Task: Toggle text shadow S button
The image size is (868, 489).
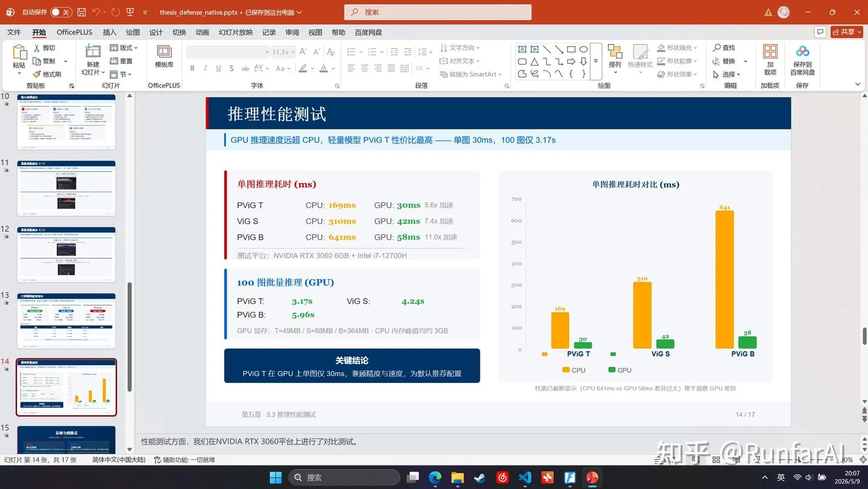Action: pos(231,68)
